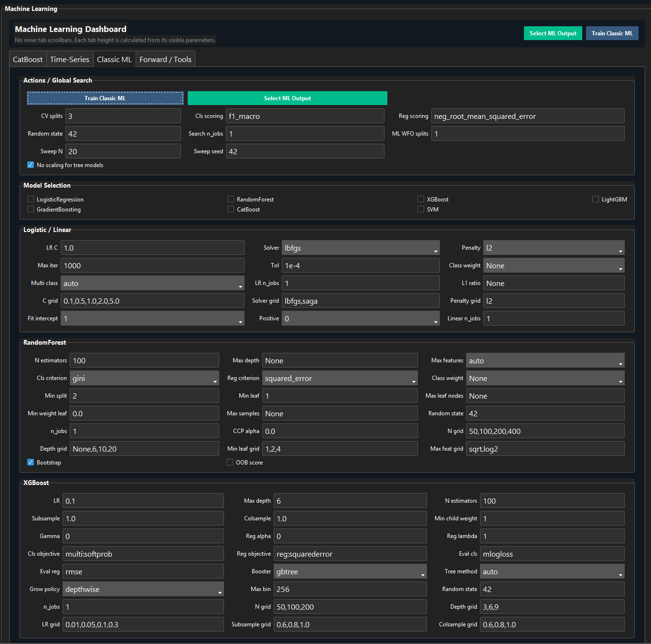
Task: Open the Reg criterion dropdown
Action: [x=340, y=378]
